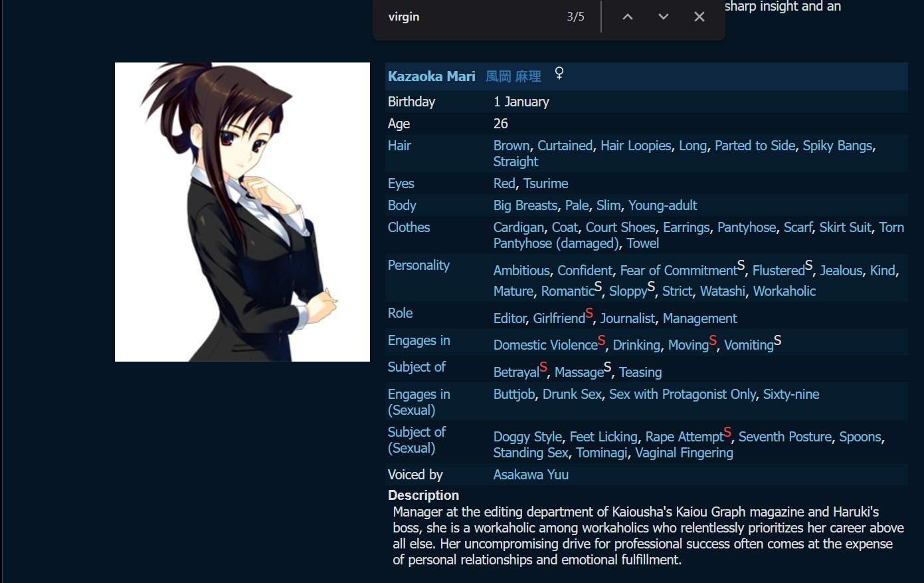Select the Romantic personality trait
Image resolution: width=924 pixels, height=583 pixels.
coord(568,291)
